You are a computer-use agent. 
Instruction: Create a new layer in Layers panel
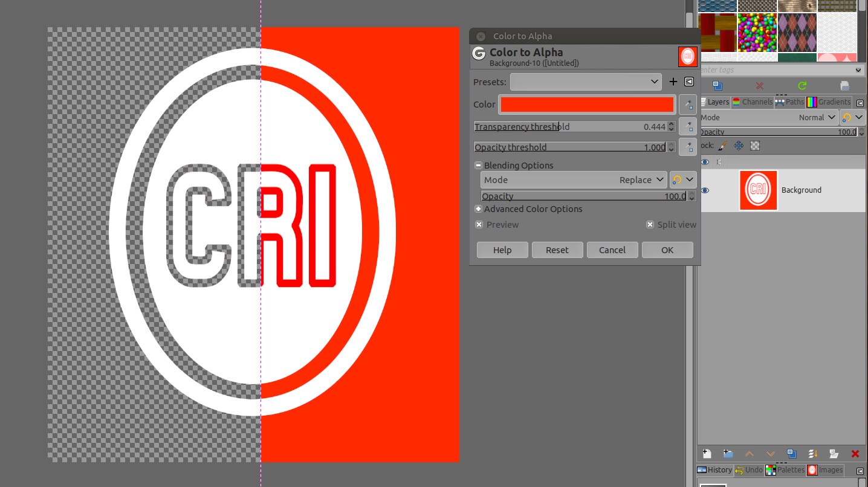point(707,454)
